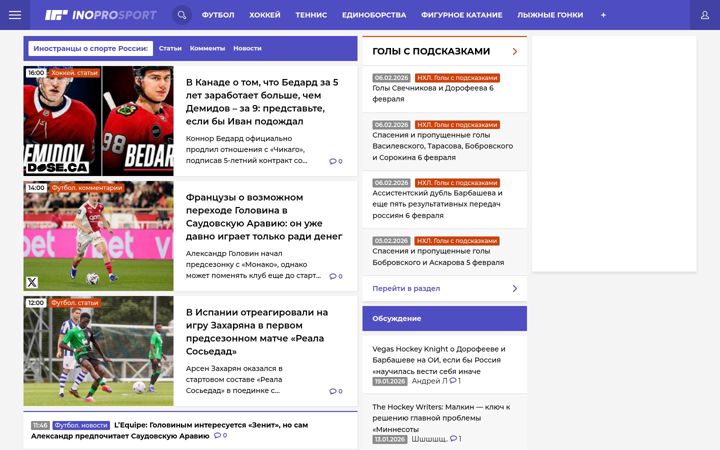Go to Теннис section
This screenshot has width=720, height=450.
coord(311,15)
